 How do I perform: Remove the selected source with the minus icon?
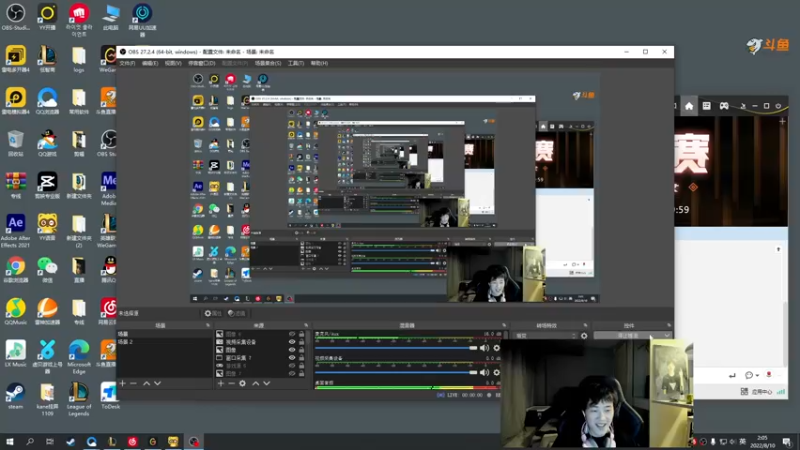tap(232, 383)
